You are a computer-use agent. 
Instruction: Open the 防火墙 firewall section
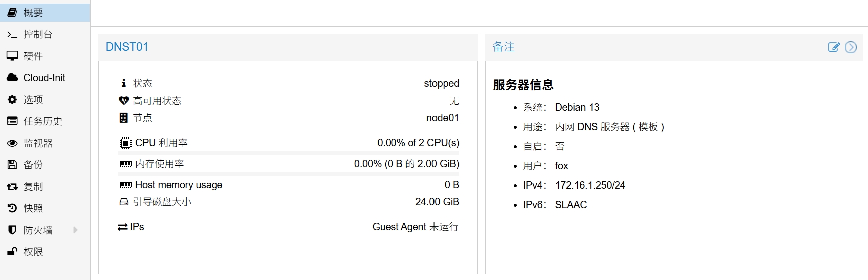click(x=38, y=230)
